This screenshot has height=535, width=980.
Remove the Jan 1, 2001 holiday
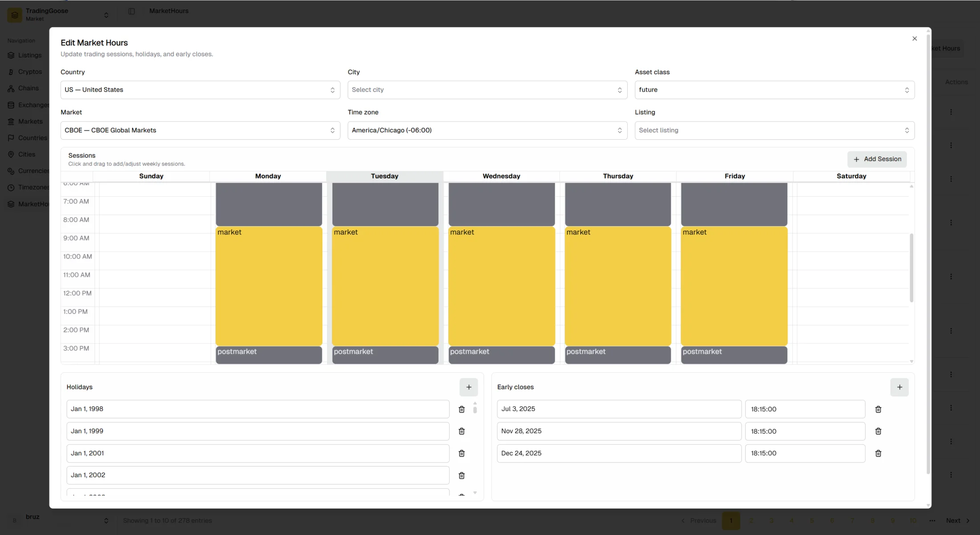coord(461,453)
